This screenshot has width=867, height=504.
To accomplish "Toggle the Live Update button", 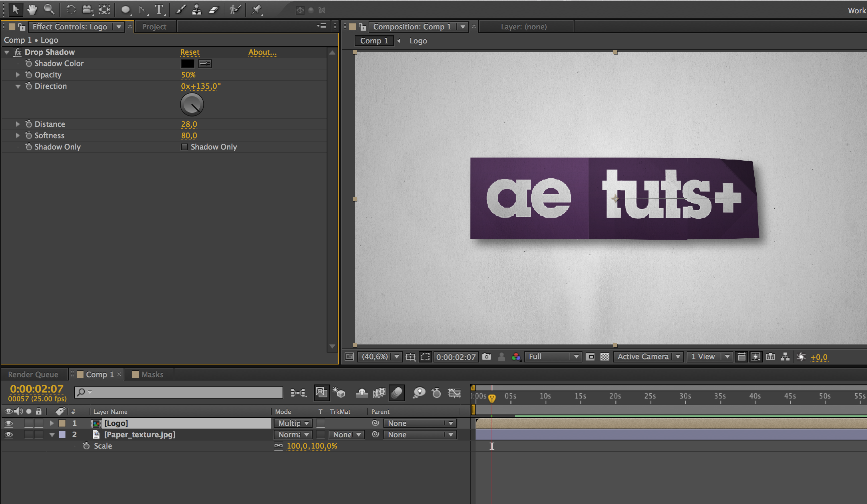I will click(322, 392).
